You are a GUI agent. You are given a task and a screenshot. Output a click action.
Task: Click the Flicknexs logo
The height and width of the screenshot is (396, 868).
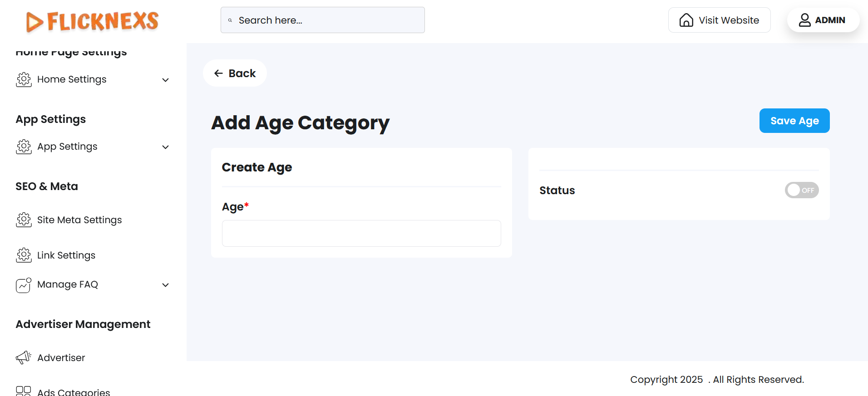coord(92,21)
